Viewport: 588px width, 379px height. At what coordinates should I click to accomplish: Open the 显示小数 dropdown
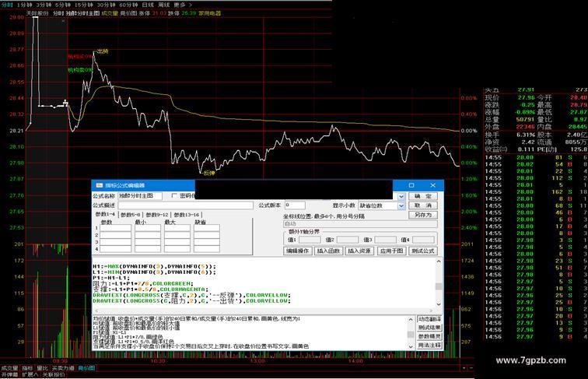pos(401,205)
